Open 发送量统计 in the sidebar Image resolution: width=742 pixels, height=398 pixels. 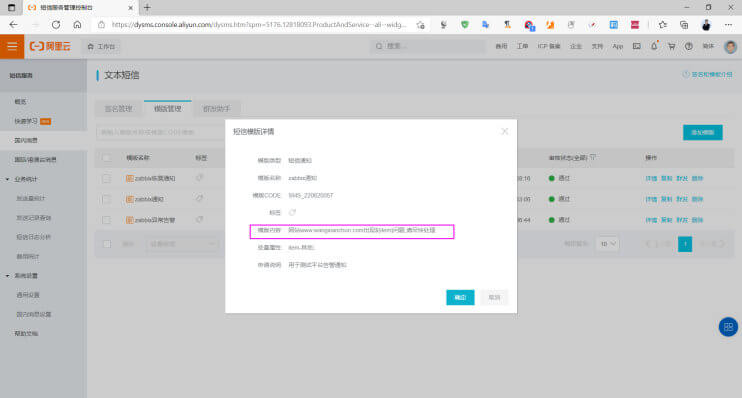click(x=31, y=198)
